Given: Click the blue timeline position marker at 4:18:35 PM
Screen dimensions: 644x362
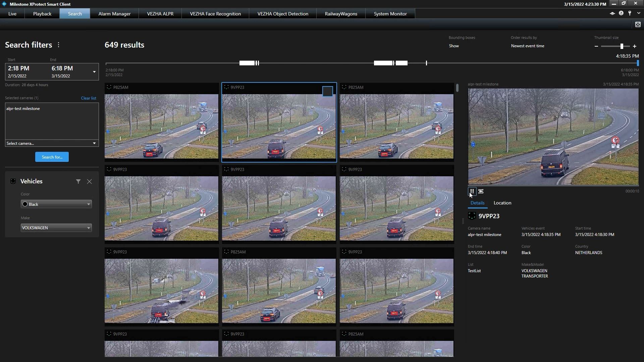Looking at the screenshot, I should point(638,63).
